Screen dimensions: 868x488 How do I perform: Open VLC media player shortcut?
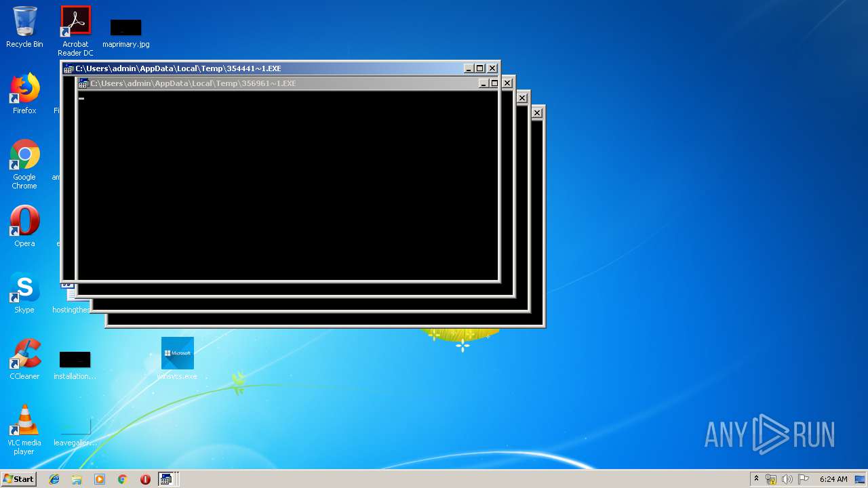click(x=24, y=429)
